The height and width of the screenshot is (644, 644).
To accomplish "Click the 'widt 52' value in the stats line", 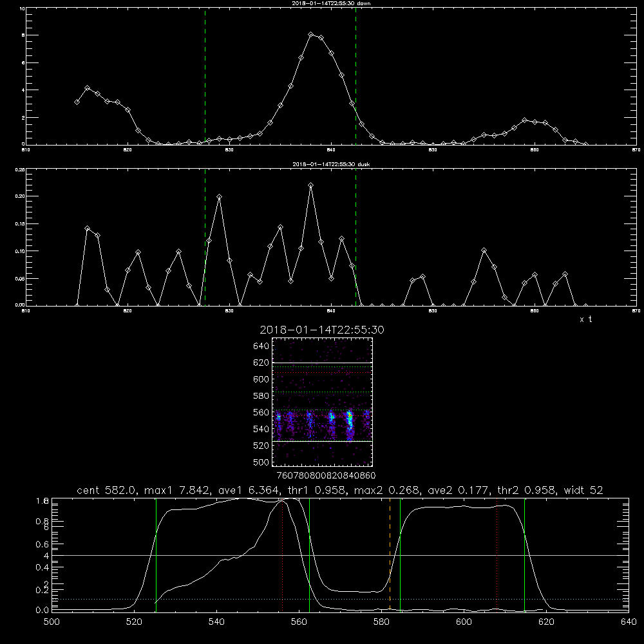I will [x=583, y=490].
